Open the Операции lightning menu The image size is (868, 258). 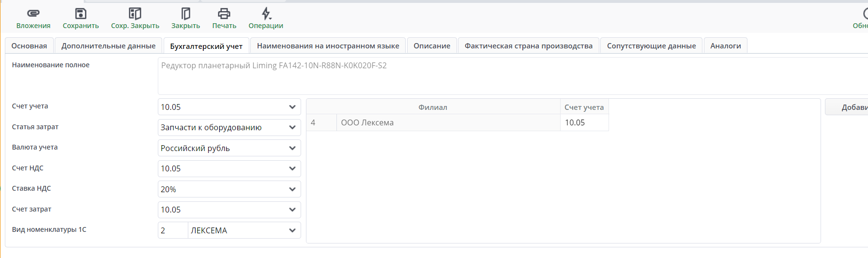(x=266, y=14)
